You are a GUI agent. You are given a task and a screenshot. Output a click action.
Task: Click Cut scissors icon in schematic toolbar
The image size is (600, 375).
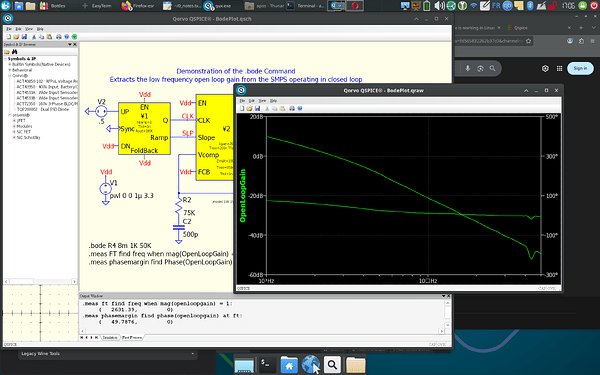click(34, 37)
